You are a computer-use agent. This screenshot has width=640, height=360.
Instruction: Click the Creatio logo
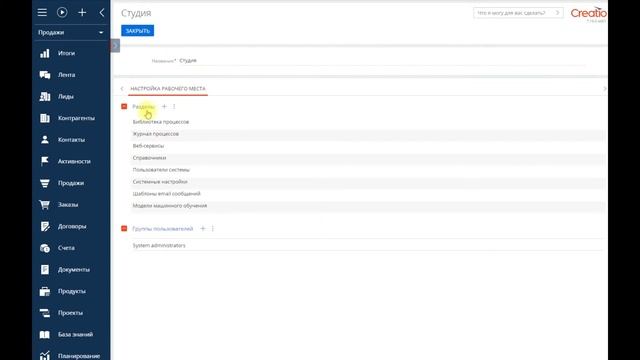[x=588, y=13]
